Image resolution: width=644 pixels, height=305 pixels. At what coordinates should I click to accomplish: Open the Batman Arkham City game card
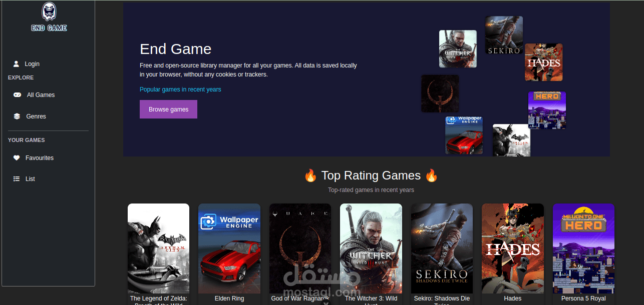click(158, 248)
